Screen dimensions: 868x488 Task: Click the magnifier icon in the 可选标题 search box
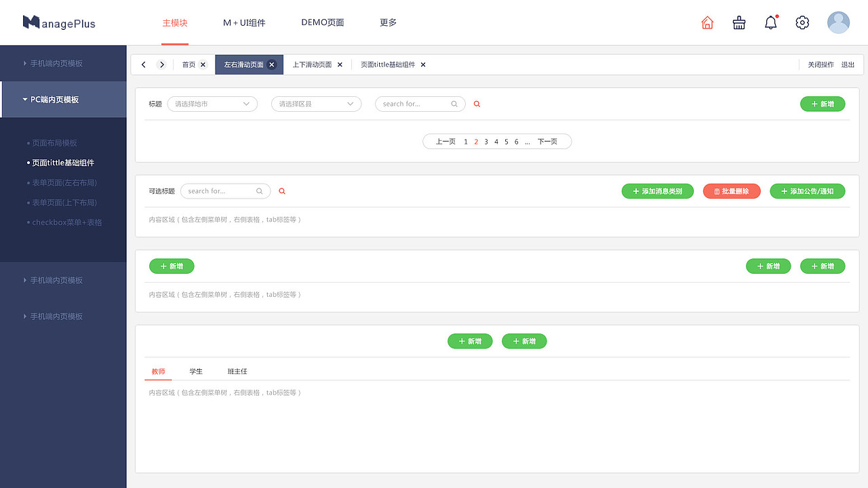click(259, 191)
